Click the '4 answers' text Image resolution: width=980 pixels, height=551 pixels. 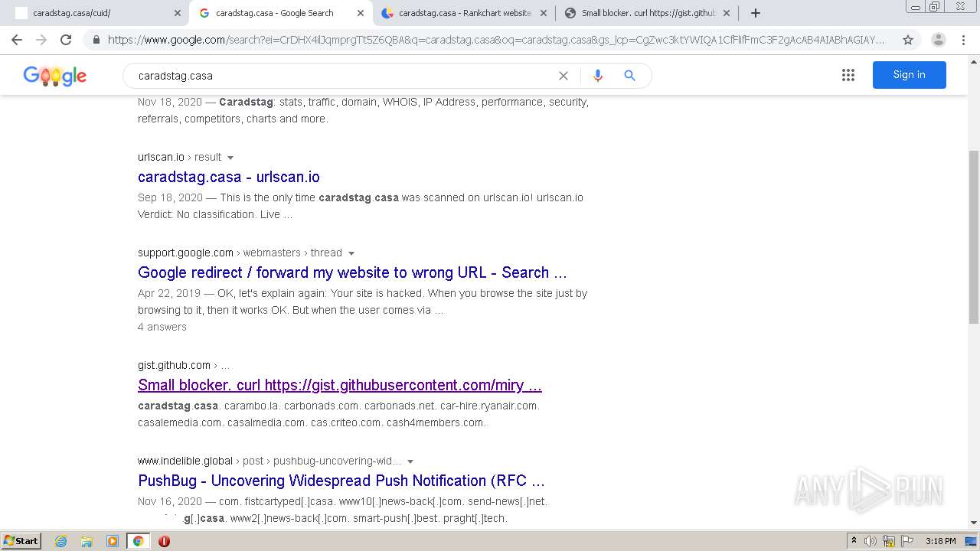point(162,327)
